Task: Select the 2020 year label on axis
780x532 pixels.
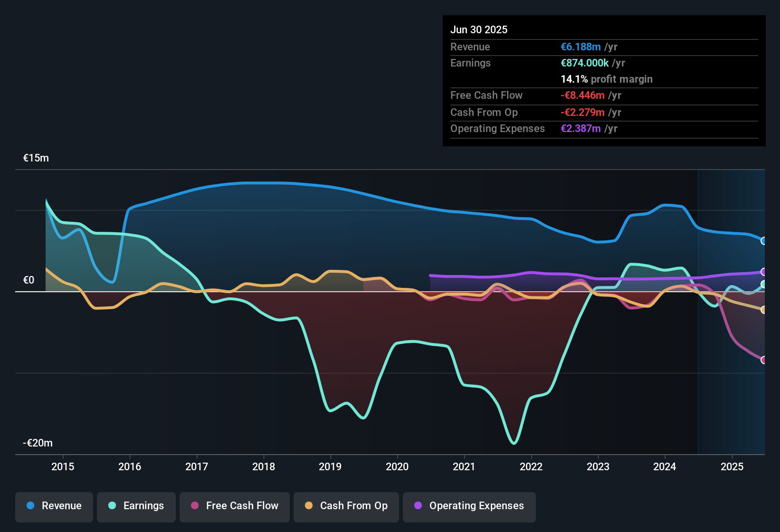Action: (398, 467)
